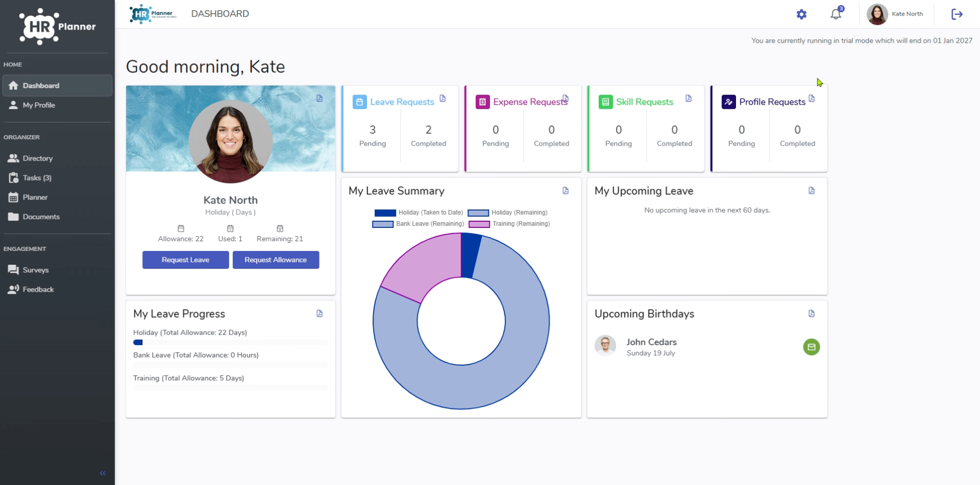The width and height of the screenshot is (980, 485).
Task: Toggle Holiday (Remaining) legend swatch
Action: pyautogui.click(x=478, y=213)
